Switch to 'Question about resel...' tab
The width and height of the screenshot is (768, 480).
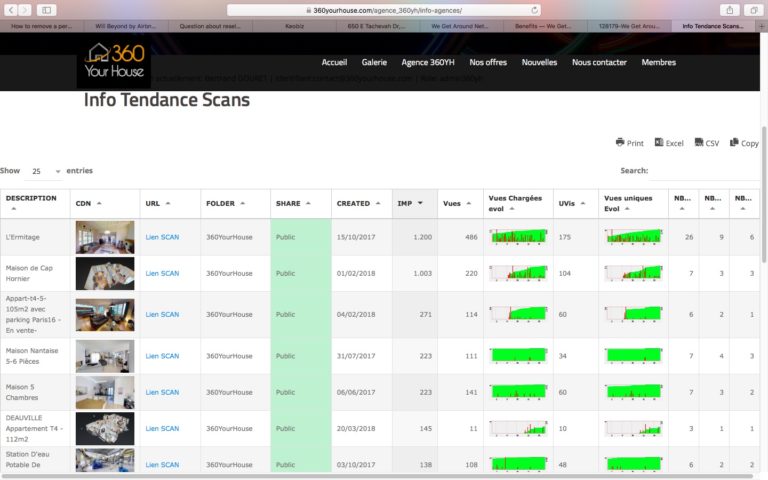click(x=210, y=26)
